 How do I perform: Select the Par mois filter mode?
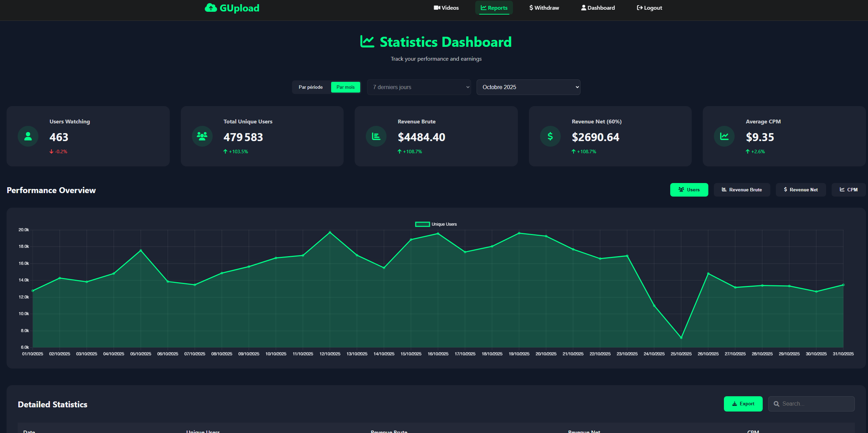tap(345, 87)
